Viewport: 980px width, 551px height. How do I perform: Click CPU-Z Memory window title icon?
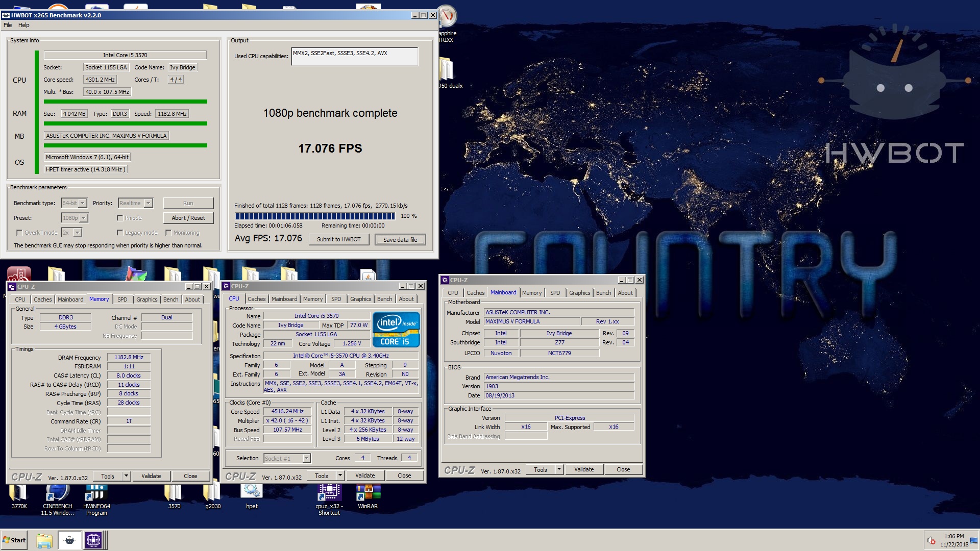pyautogui.click(x=12, y=287)
